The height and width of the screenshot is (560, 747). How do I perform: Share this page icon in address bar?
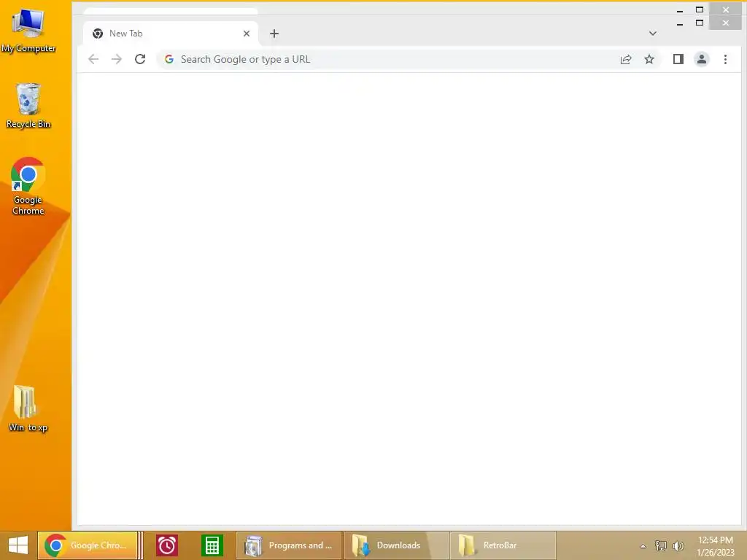(x=625, y=59)
